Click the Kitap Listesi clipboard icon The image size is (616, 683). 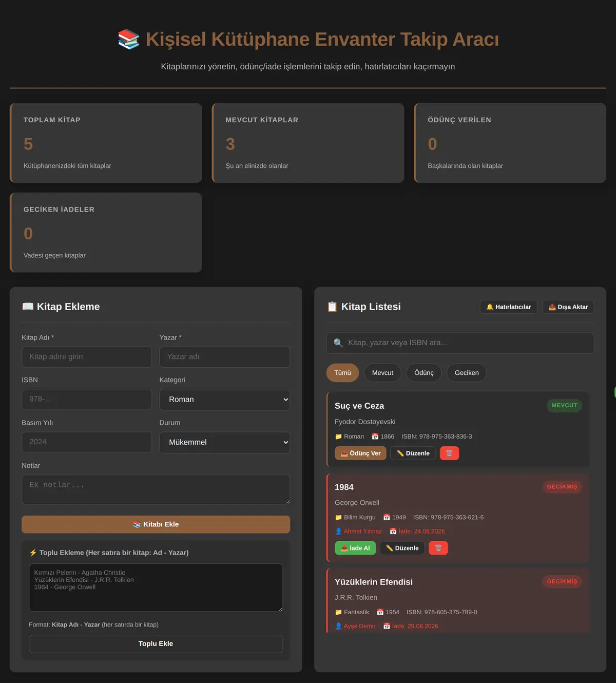[332, 307]
